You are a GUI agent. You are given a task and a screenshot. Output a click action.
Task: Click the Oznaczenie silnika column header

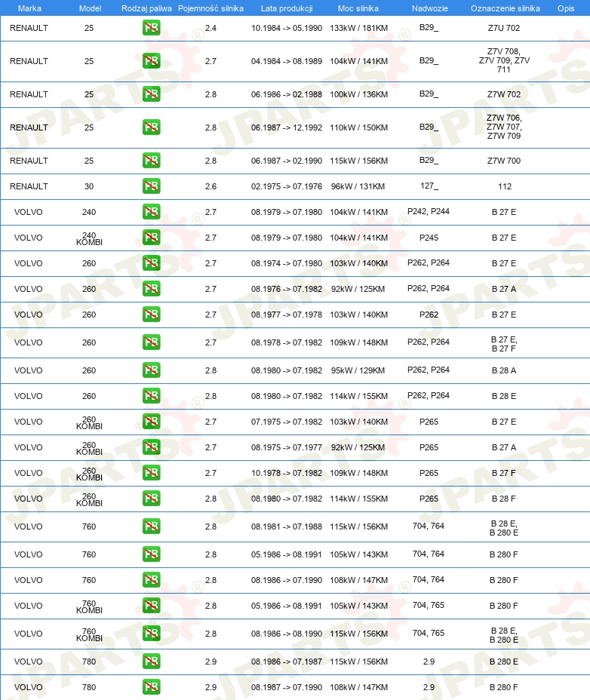pyautogui.click(x=505, y=8)
